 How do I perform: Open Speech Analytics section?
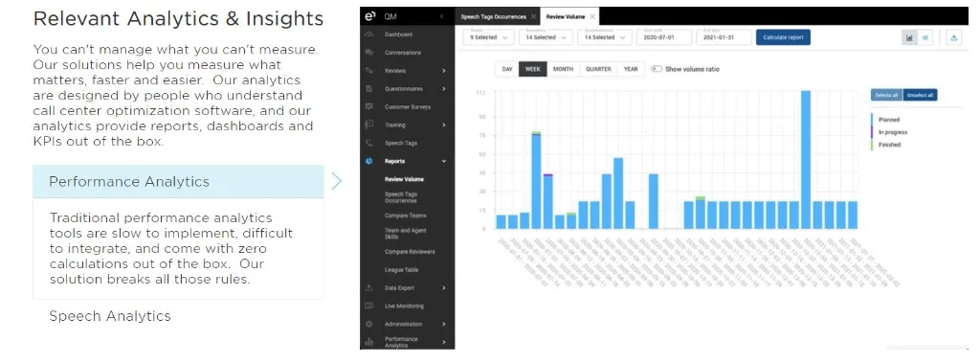pyautogui.click(x=110, y=316)
